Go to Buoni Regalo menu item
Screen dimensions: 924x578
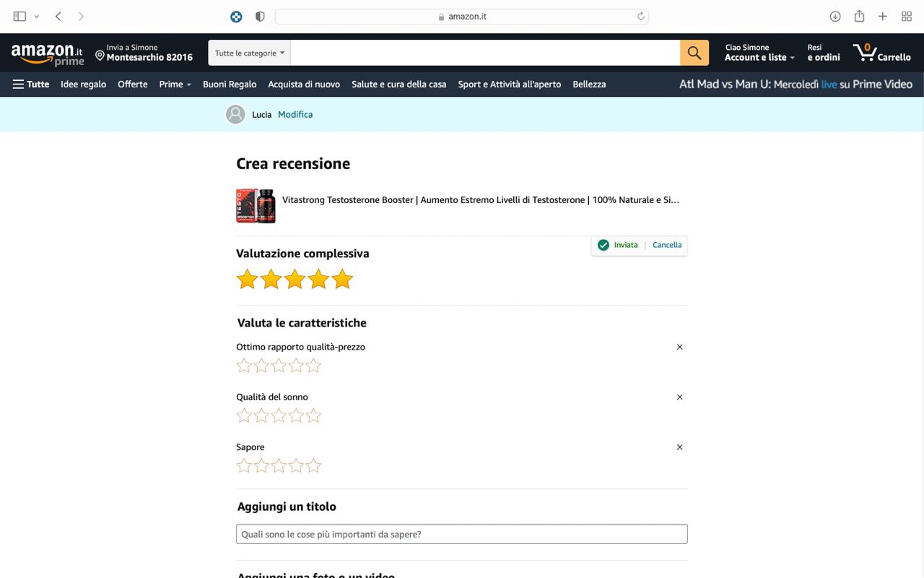[x=230, y=84]
